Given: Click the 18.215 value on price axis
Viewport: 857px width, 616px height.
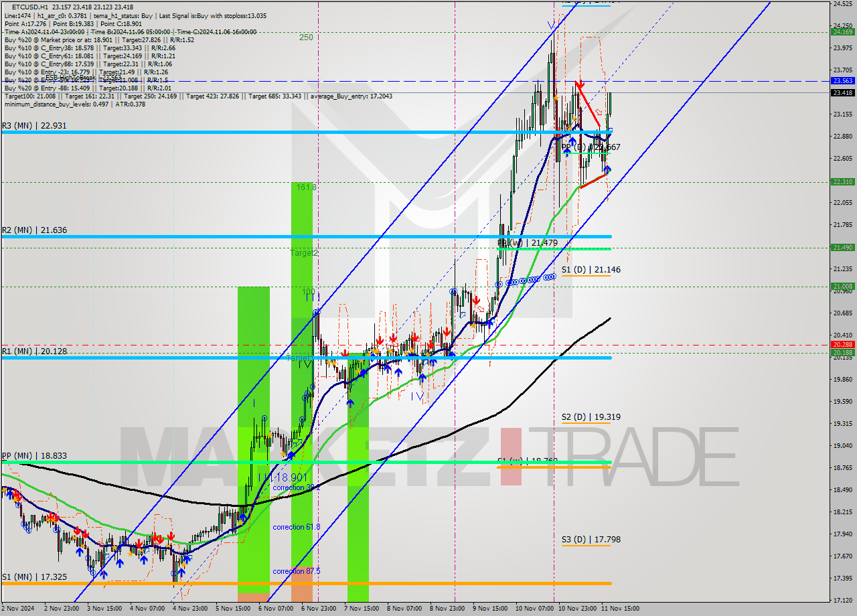Looking at the screenshot, I should (x=842, y=512).
